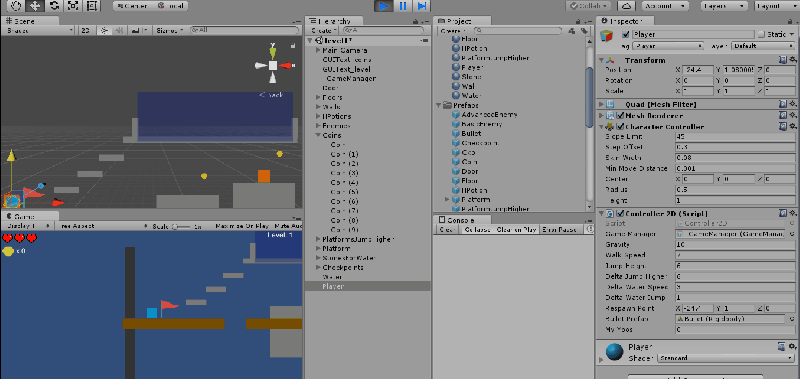The height and width of the screenshot is (379, 800).
Task: Switch to the Inspector tab
Action: click(x=624, y=21)
